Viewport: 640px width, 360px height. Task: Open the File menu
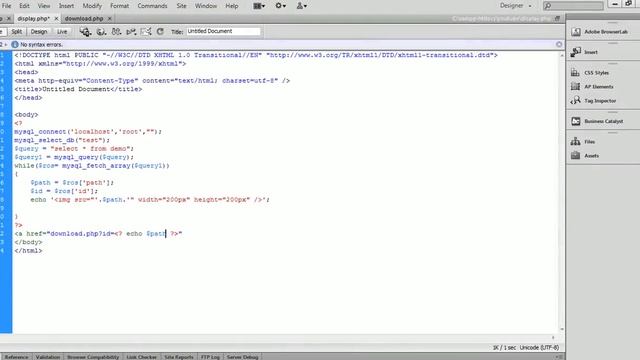click(x=7, y=6)
